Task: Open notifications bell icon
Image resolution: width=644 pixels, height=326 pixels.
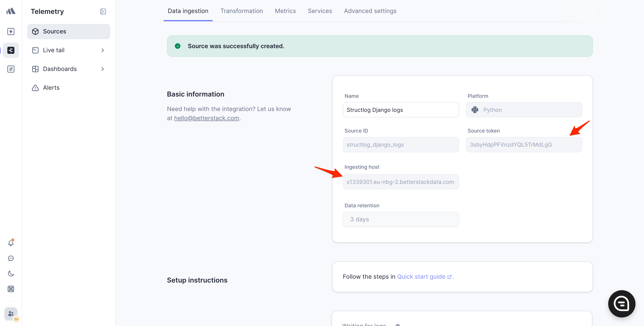Action: tap(11, 243)
